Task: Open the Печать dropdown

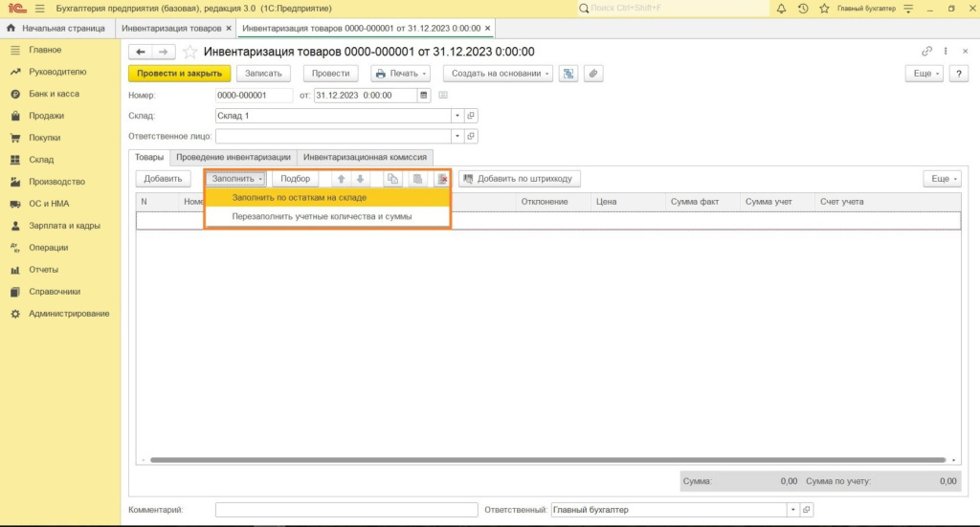Action: (x=400, y=73)
